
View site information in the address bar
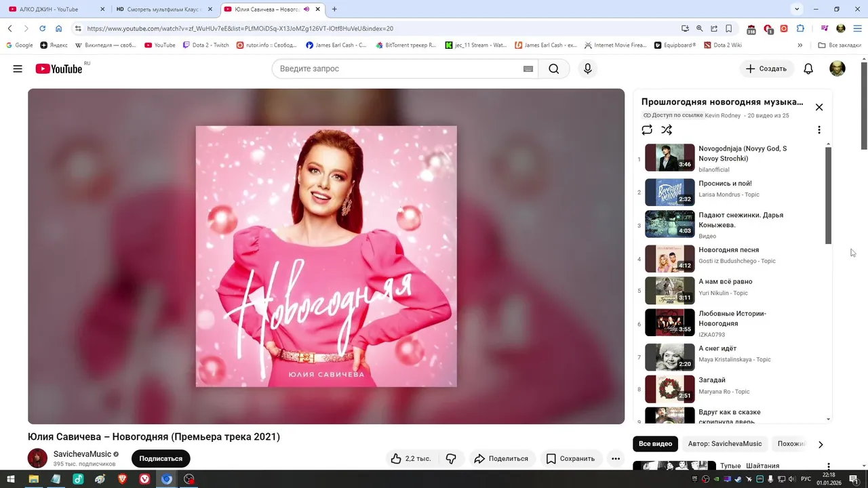78,28
